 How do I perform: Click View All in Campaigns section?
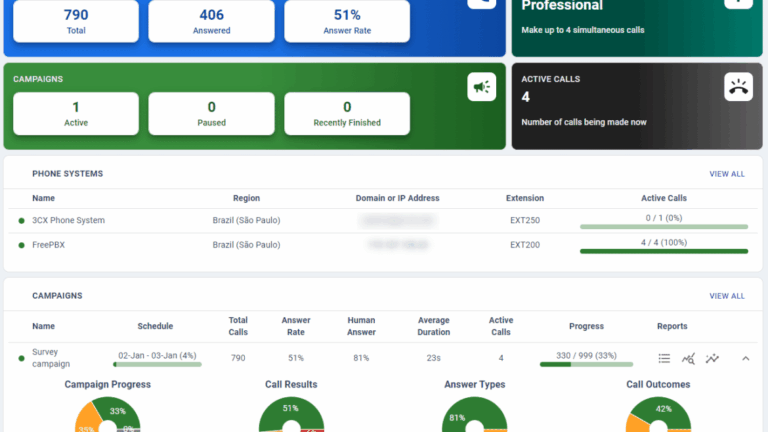[x=726, y=296]
